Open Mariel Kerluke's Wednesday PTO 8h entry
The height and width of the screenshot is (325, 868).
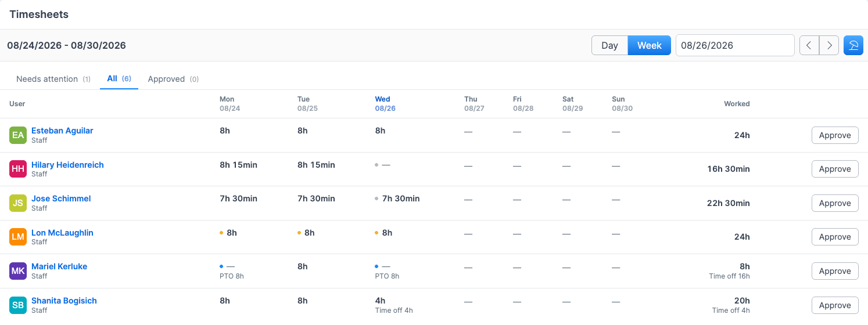pos(388,271)
